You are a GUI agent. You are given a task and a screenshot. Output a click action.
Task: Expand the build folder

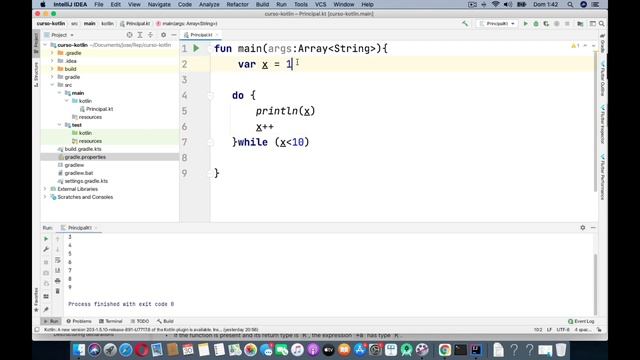(52, 69)
